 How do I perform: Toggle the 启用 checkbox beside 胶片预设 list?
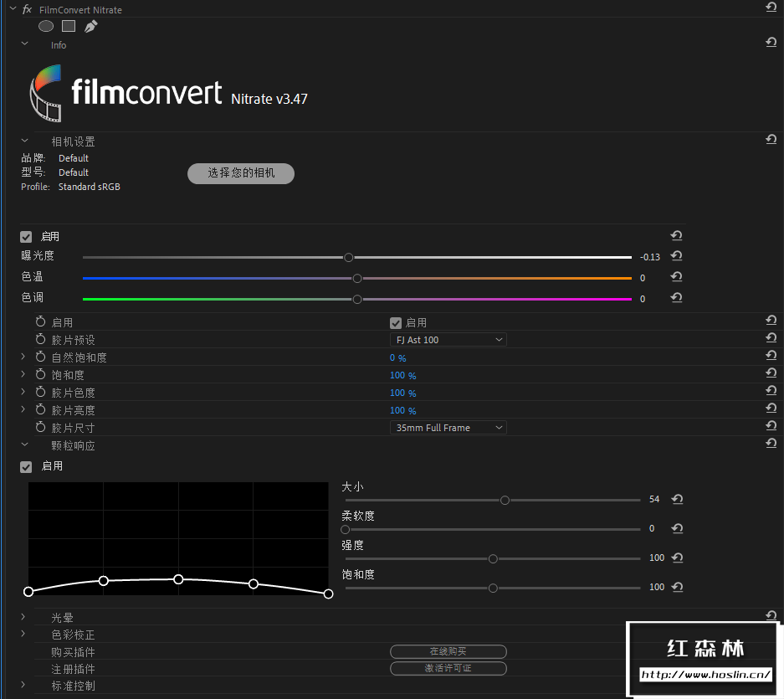(396, 323)
